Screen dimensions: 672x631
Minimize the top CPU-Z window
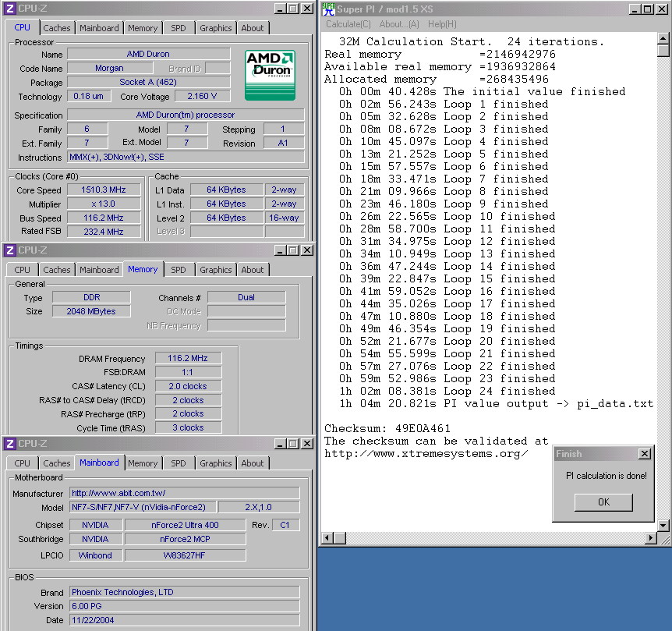click(x=281, y=9)
